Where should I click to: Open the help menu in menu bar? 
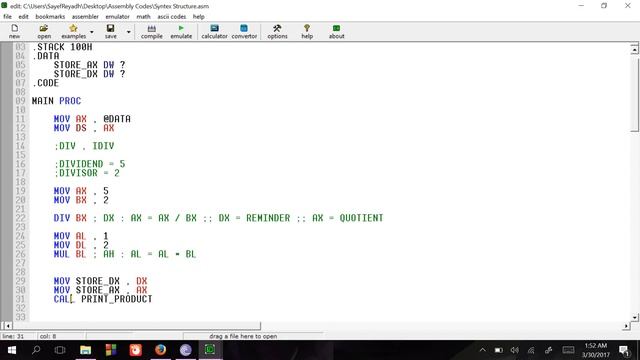199,17
